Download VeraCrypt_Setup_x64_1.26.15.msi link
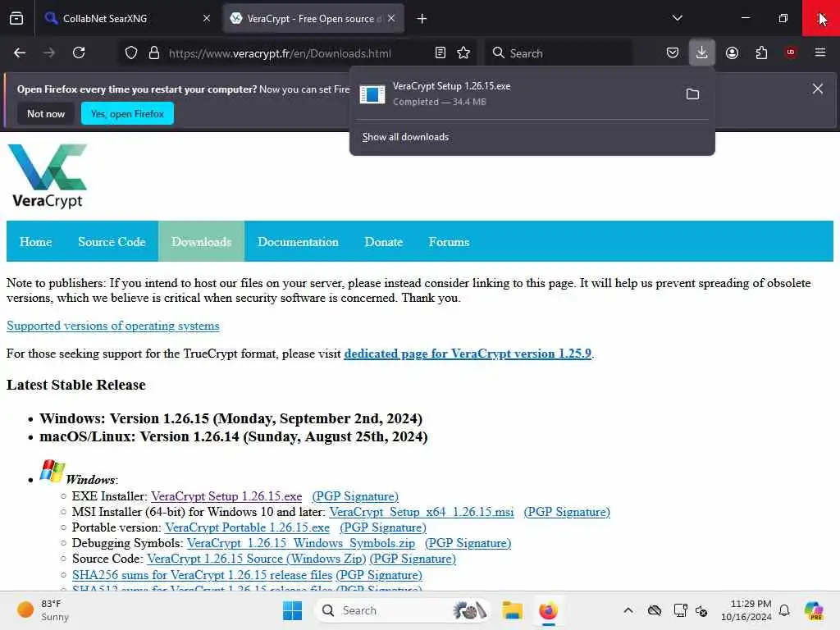Screen dimensions: 840x630 (422, 512)
